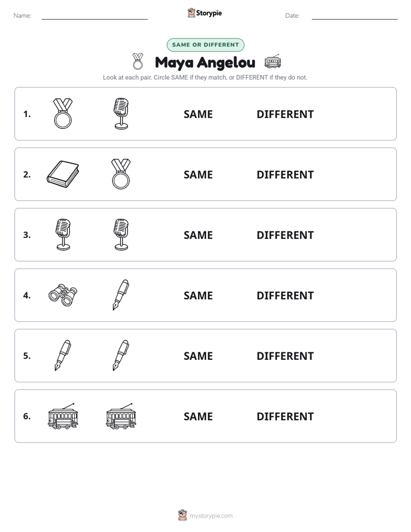Screen dimensions: 411x532
Task: Click the medal icon beside the title
Action: pos(138,62)
